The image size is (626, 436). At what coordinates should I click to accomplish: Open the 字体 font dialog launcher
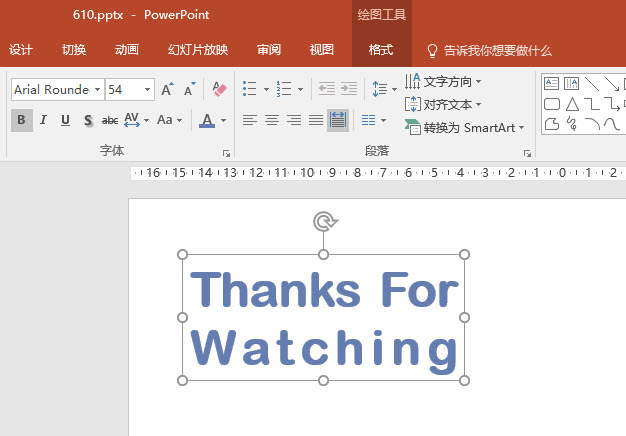[226, 153]
